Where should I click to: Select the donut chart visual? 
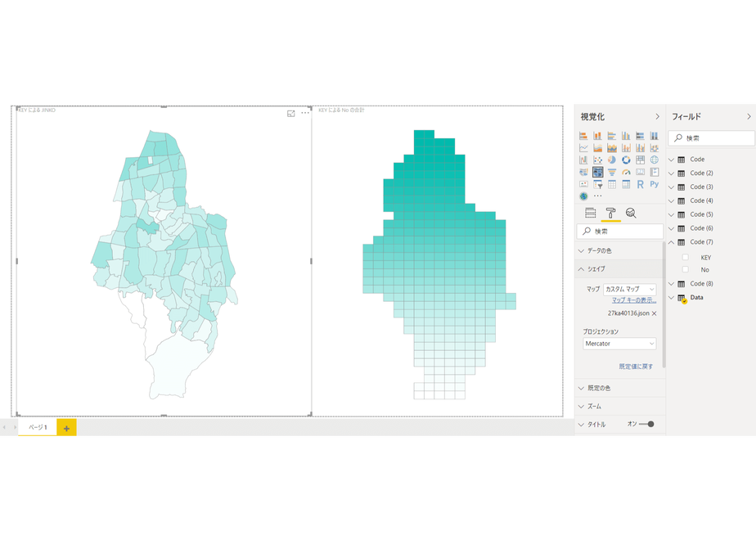626,160
